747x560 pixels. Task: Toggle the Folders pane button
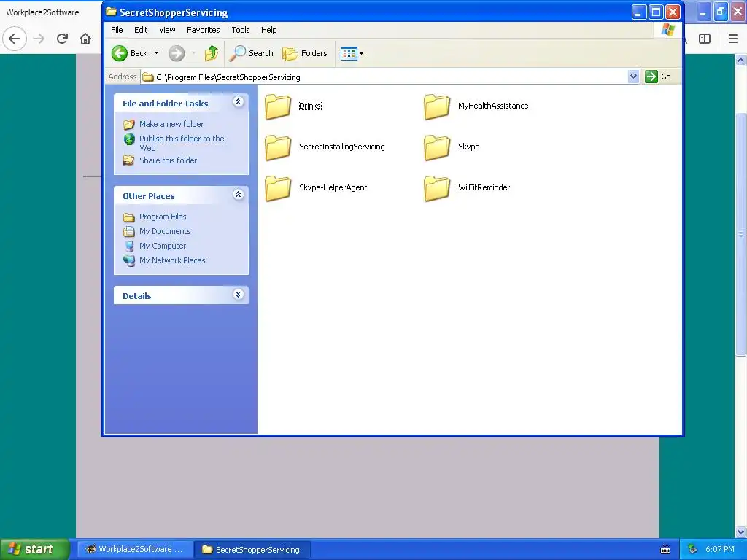305,53
